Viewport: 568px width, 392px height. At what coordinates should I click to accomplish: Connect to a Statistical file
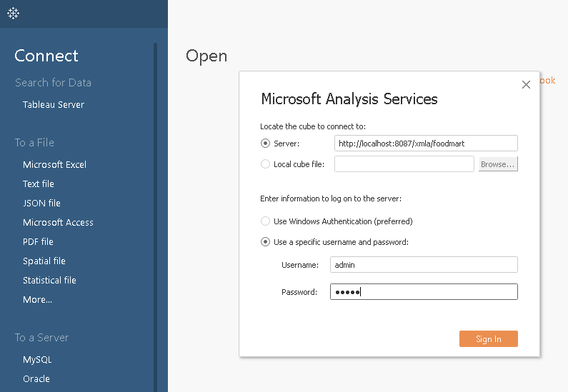[x=49, y=280]
